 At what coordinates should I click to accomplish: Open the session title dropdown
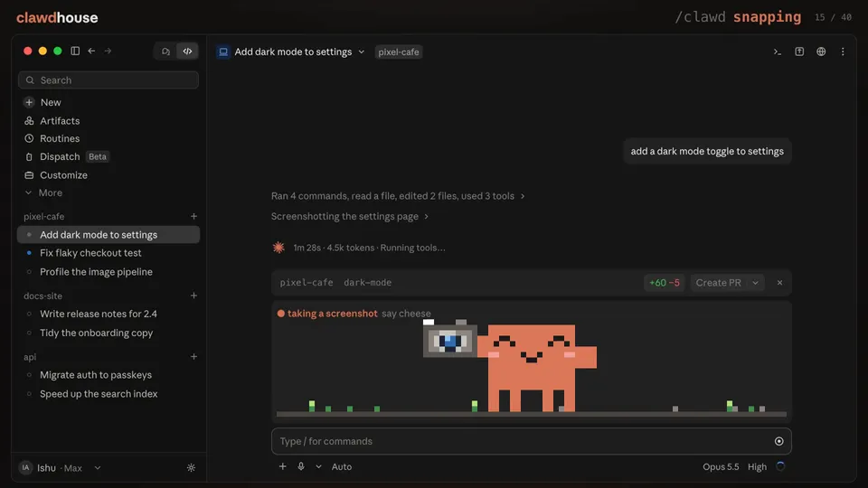click(362, 52)
